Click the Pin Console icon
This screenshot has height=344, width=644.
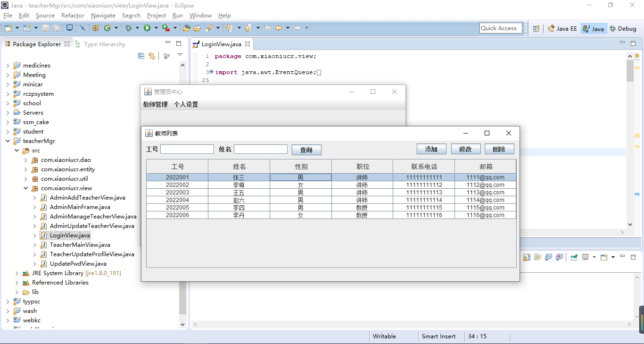[574, 257]
